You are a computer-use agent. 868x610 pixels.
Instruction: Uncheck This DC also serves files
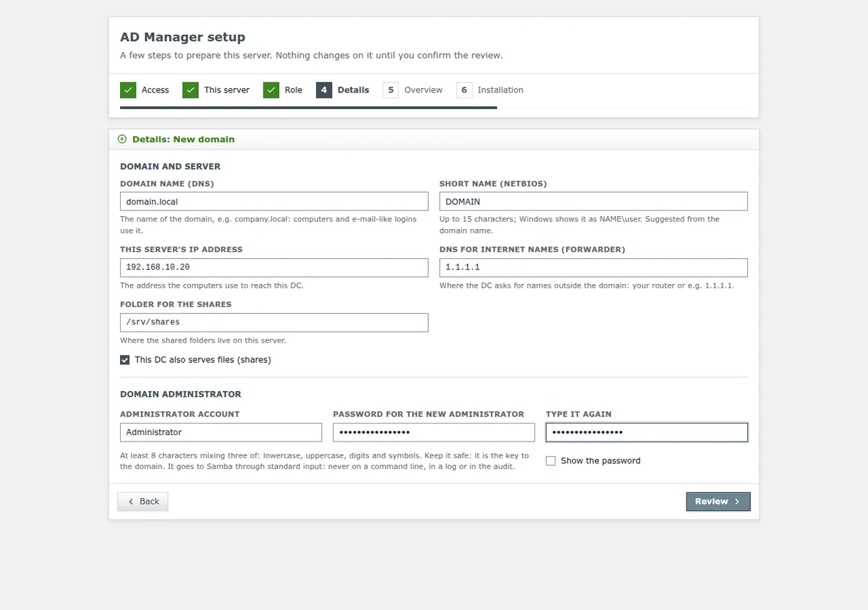click(124, 360)
